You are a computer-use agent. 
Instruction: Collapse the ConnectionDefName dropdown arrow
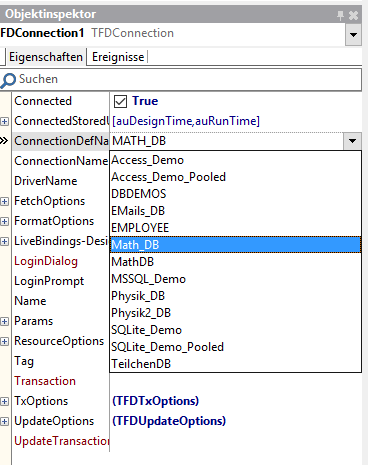coord(352,141)
